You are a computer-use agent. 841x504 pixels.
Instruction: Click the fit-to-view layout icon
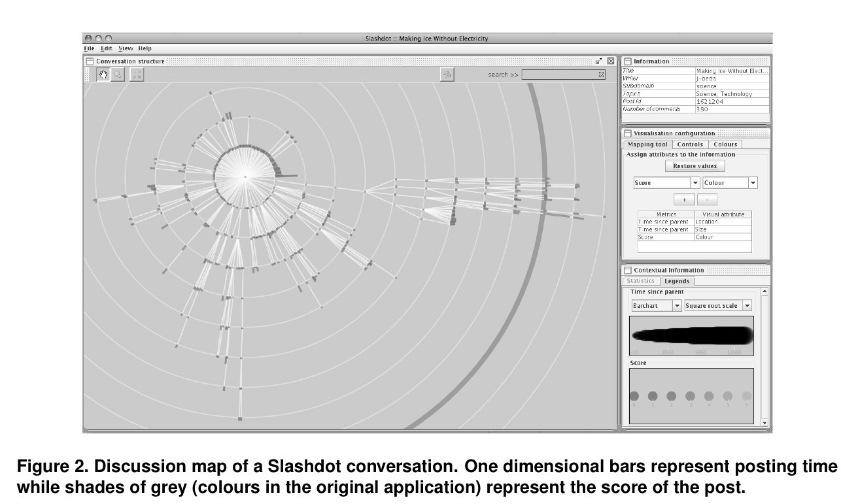[x=137, y=75]
